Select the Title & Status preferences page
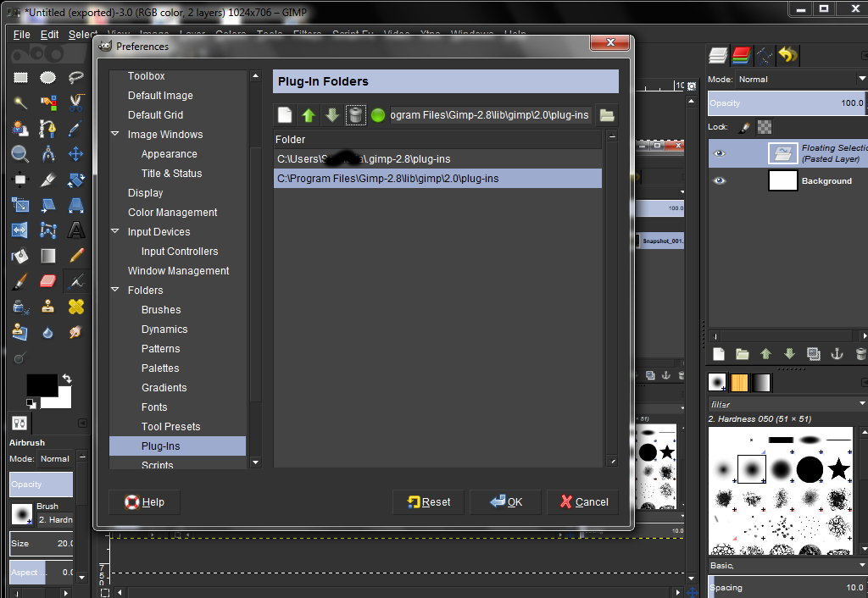 pos(171,173)
